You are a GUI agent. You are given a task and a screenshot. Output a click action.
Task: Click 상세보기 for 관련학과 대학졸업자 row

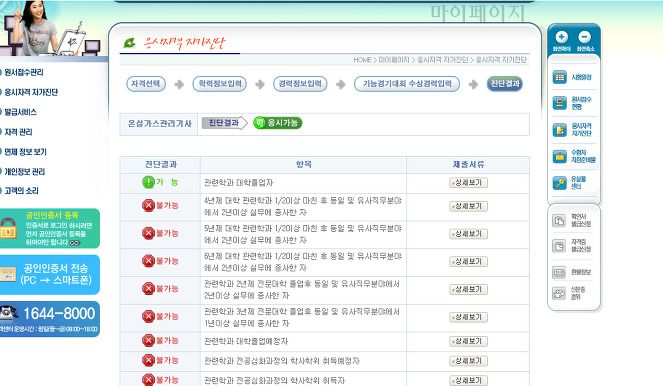[468, 182]
